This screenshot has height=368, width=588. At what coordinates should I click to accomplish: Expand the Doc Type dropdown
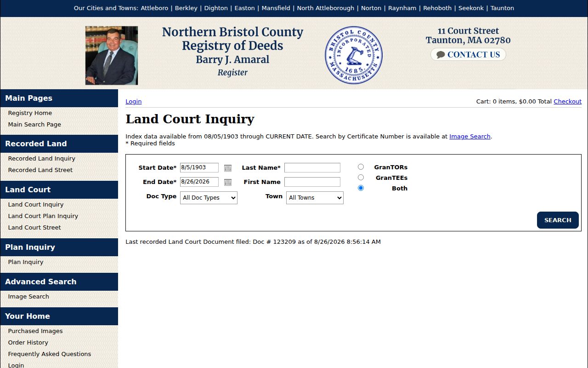click(209, 198)
